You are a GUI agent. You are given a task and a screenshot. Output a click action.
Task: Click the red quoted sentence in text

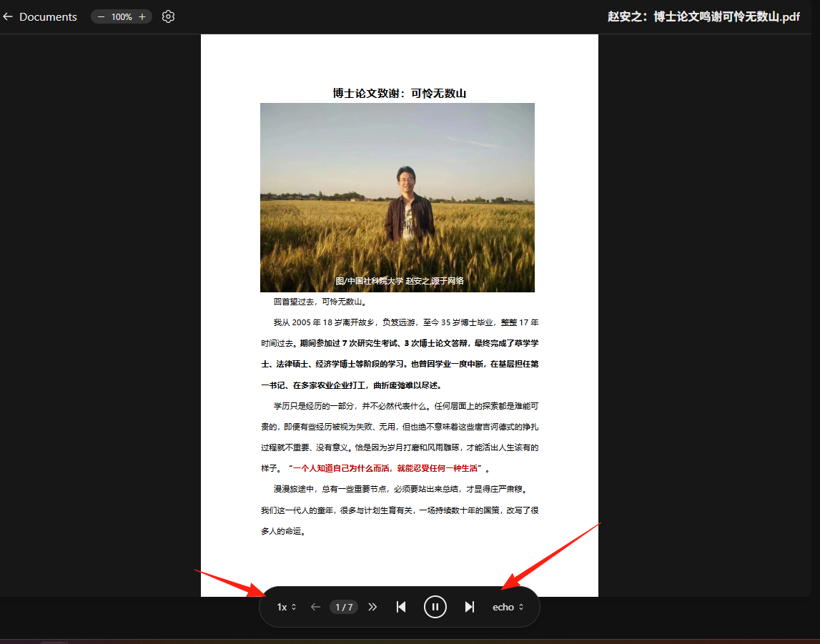click(385, 468)
